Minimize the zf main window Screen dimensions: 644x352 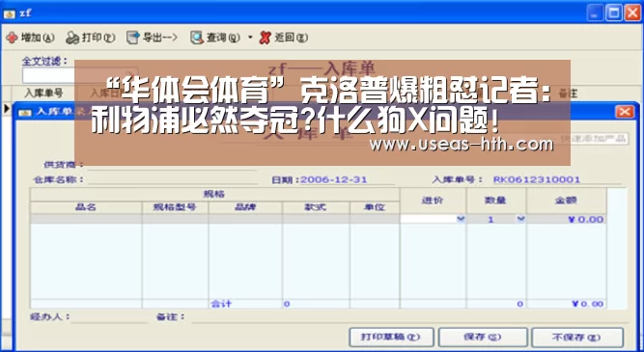pos(595,14)
